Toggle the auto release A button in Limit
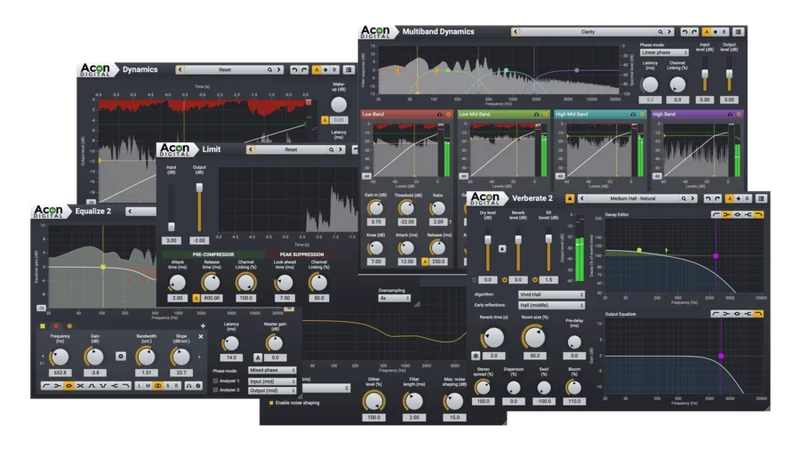The image size is (800, 450). 196,298
